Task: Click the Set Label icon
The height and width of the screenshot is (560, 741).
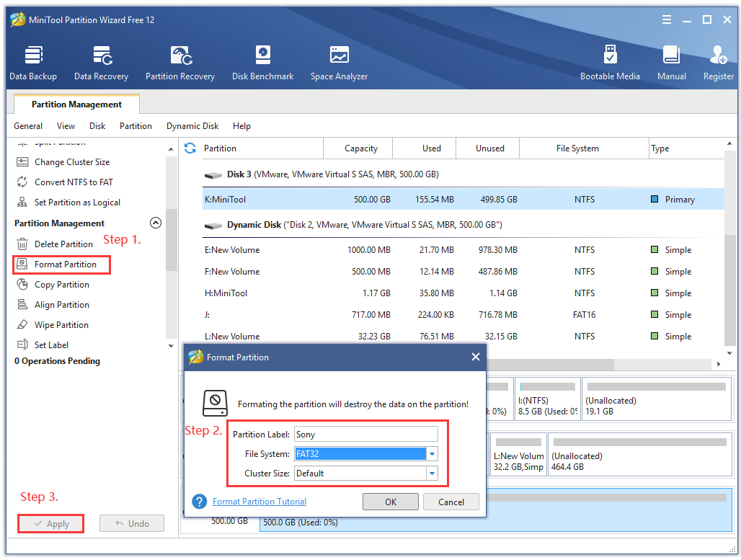Action: 22,345
